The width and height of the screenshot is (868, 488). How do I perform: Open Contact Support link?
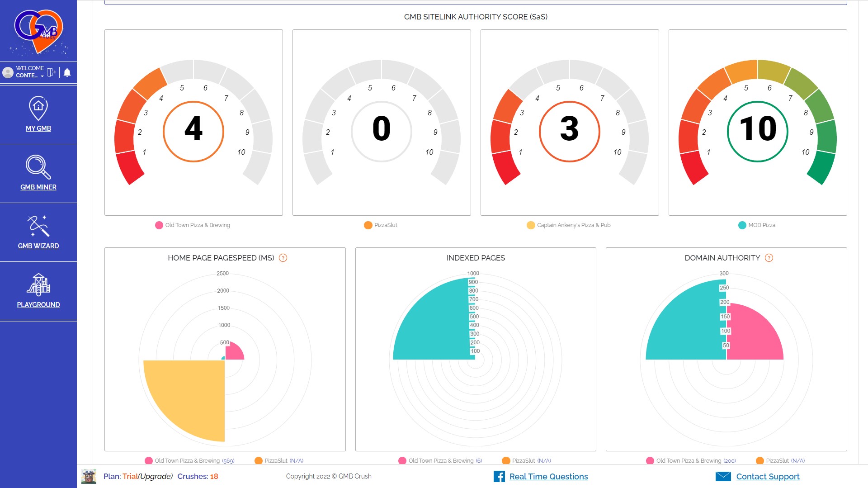coord(768,476)
